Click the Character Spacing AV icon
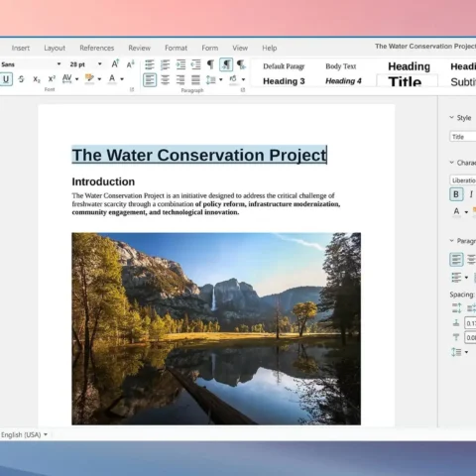The image size is (476, 476). pos(67,78)
